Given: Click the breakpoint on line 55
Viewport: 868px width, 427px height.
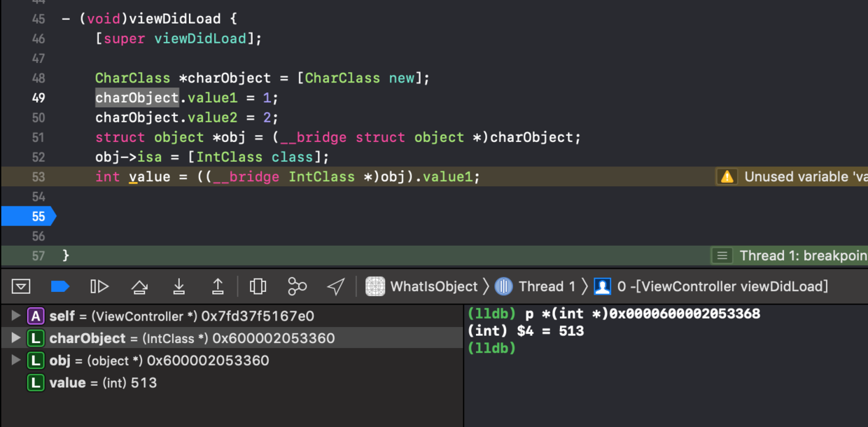Looking at the screenshot, I should (x=28, y=216).
